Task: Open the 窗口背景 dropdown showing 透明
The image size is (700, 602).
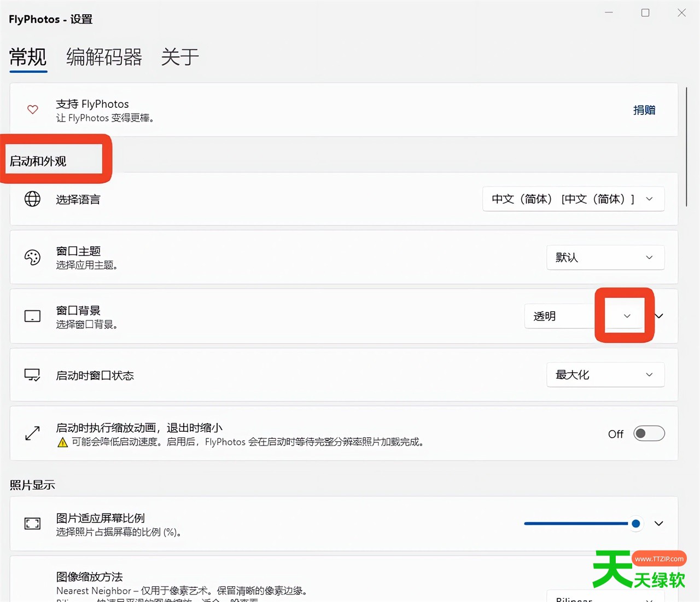Action: pyautogui.click(x=584, y=316)
